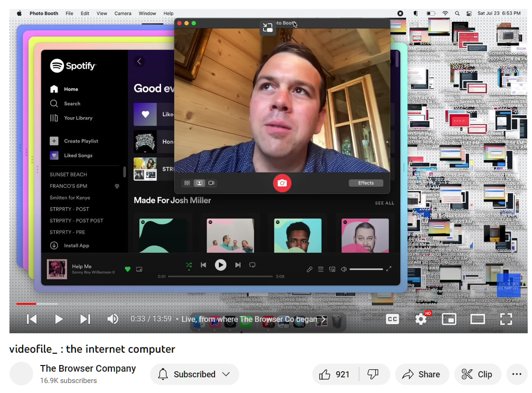Screen dimensions: 532x393
Task: Open the View menu
Action: point(102,13)
